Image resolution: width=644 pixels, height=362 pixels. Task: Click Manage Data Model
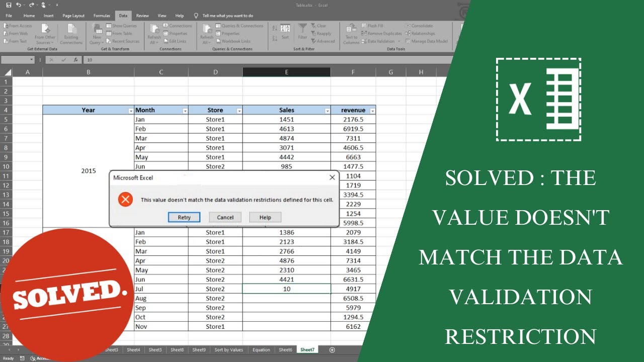426,41
